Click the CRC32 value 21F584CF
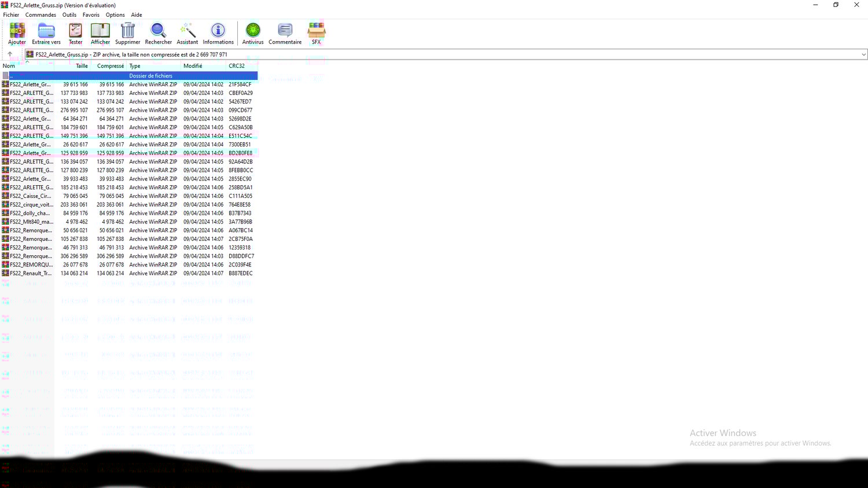Viewport: 868px width, 488px height. pyautogui.click(x=240, y=85)
